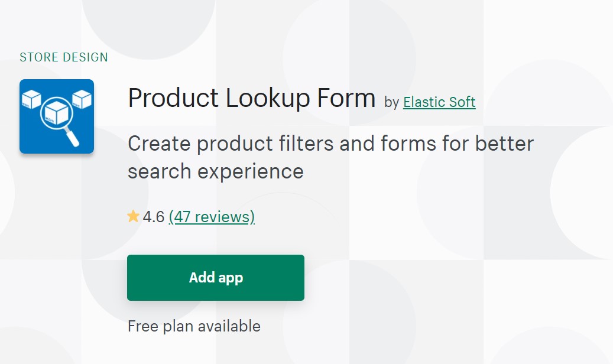Click the Product Lookup Form title

point(251,97)
